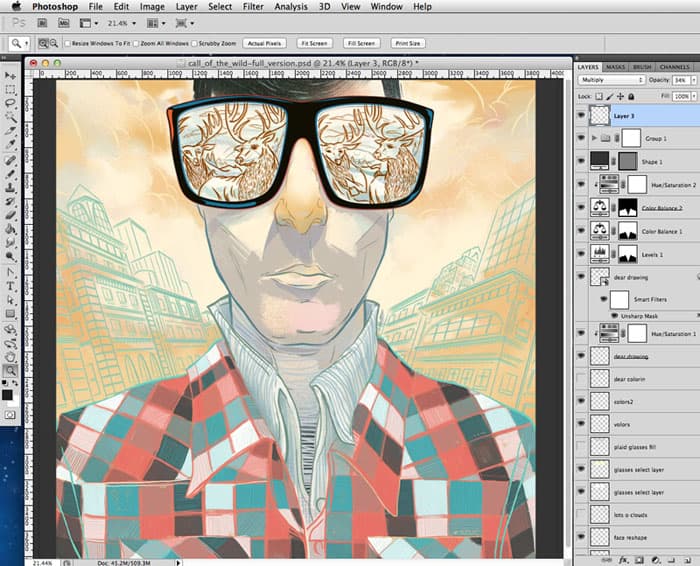Click the Fit Screen button
The height and width of the screenshot is (566, 700).
coord(314,43)
